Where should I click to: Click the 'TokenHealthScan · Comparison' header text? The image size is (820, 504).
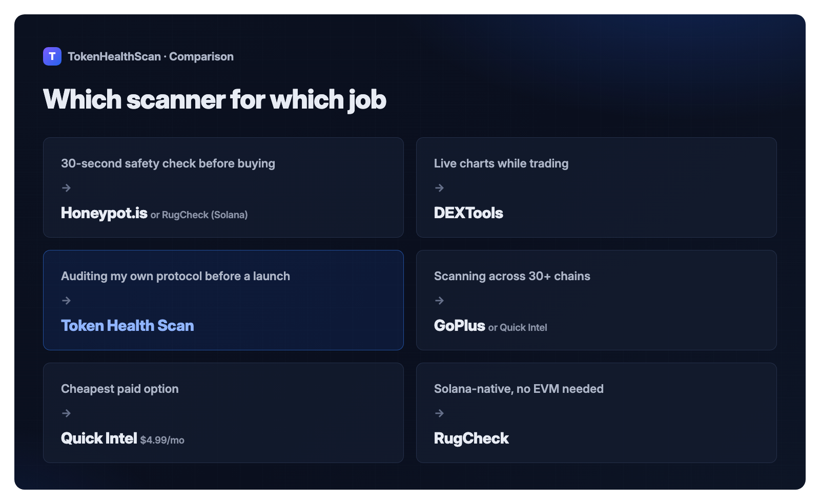(x=151, y=57)
